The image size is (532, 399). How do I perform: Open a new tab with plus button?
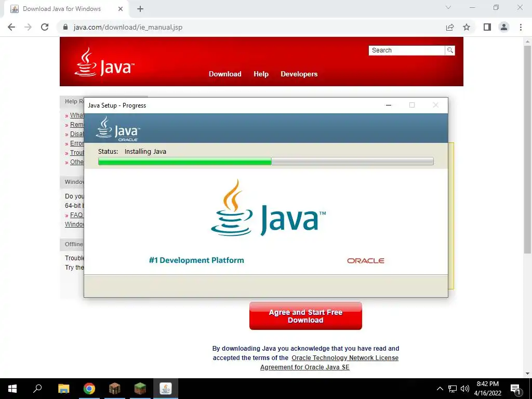tap(140, 9)
